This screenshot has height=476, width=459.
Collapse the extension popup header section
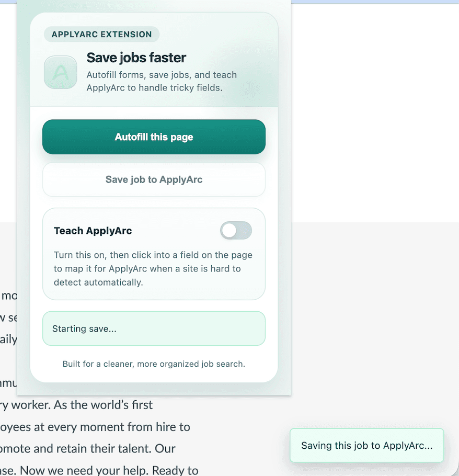click(154, 59)
